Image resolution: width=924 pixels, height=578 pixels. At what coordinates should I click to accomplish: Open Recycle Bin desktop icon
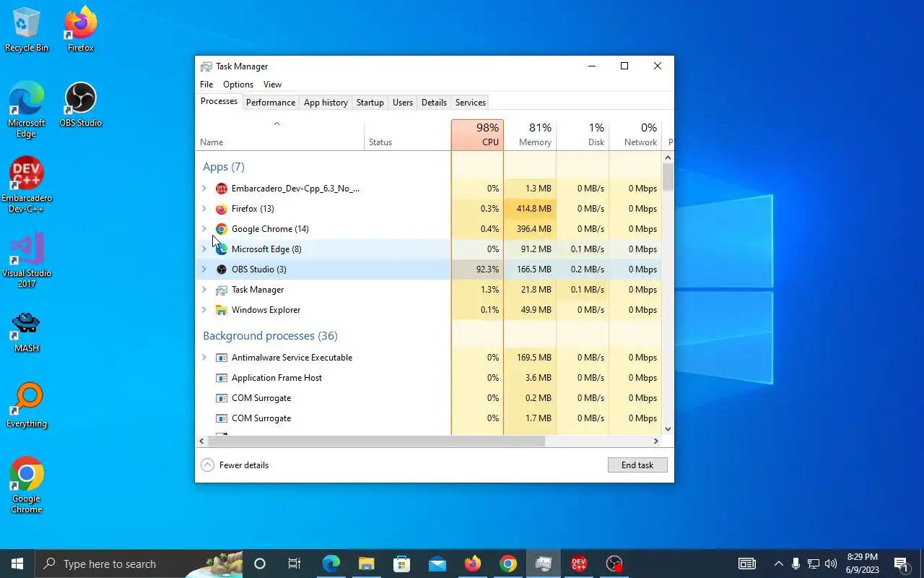[x=27, y=30]
